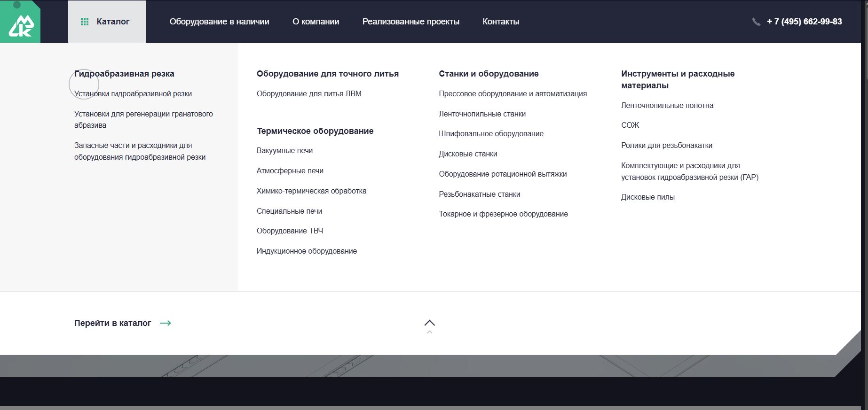Viewport: 868px width, 410px height.
Task: Click the Перейти в каталог link
Action: (113, 323)
